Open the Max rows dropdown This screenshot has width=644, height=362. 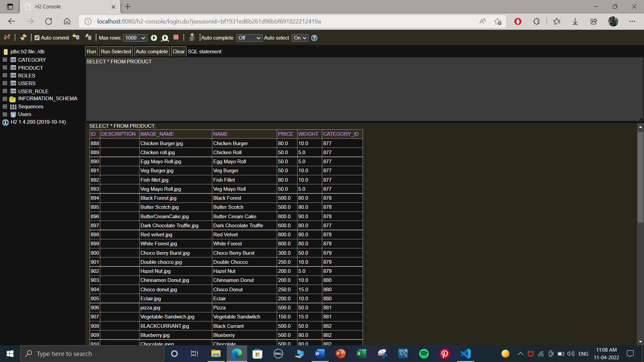(135, 38)
